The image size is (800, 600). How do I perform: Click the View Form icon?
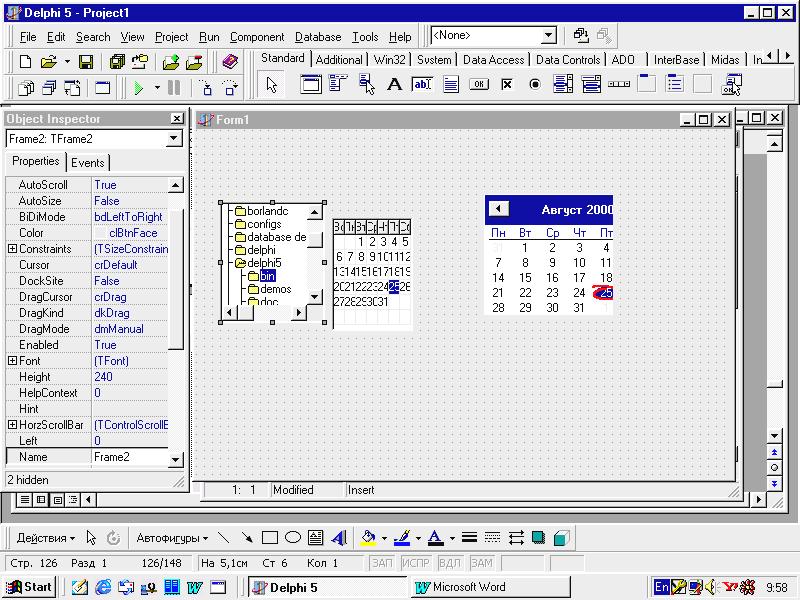coord(49,88)
